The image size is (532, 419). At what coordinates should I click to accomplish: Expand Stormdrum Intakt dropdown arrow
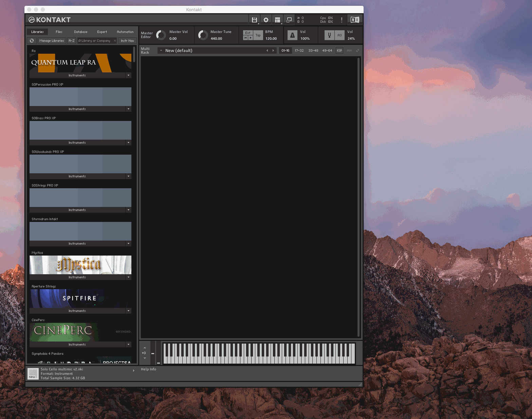[128, 244]
